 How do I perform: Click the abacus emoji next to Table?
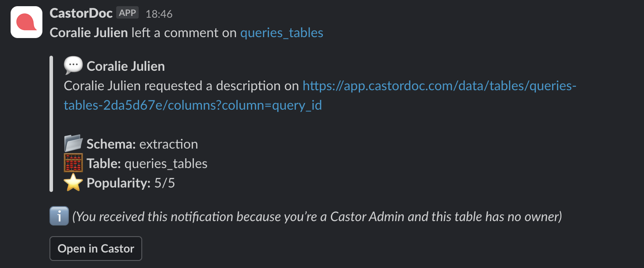[x=73, y=163]
